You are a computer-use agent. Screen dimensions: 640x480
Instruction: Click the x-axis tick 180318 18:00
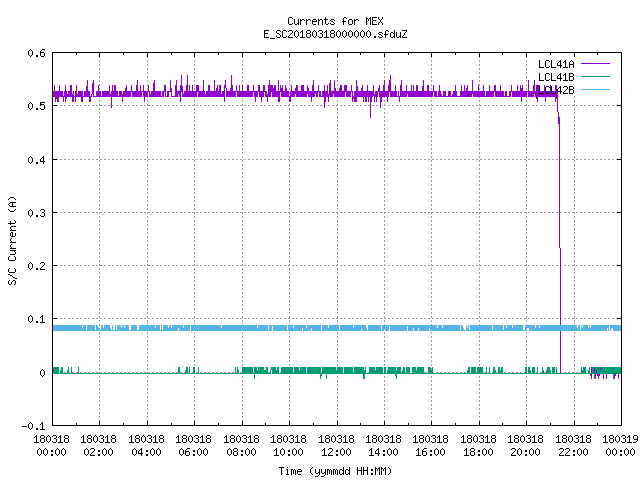click(478, 446)
